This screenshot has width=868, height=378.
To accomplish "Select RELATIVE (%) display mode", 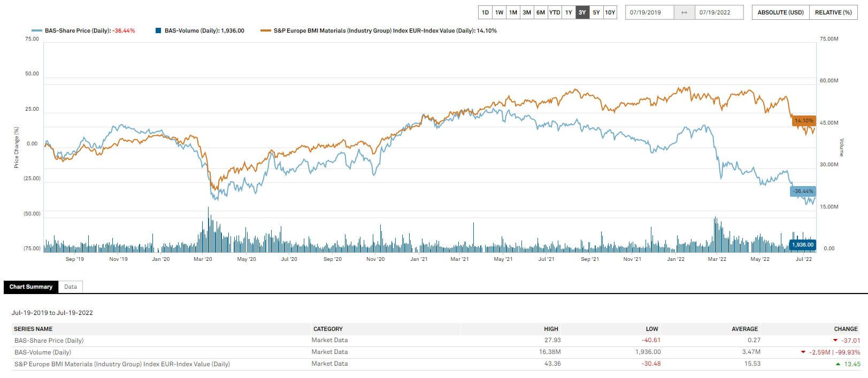I will [x=833, y=12].
